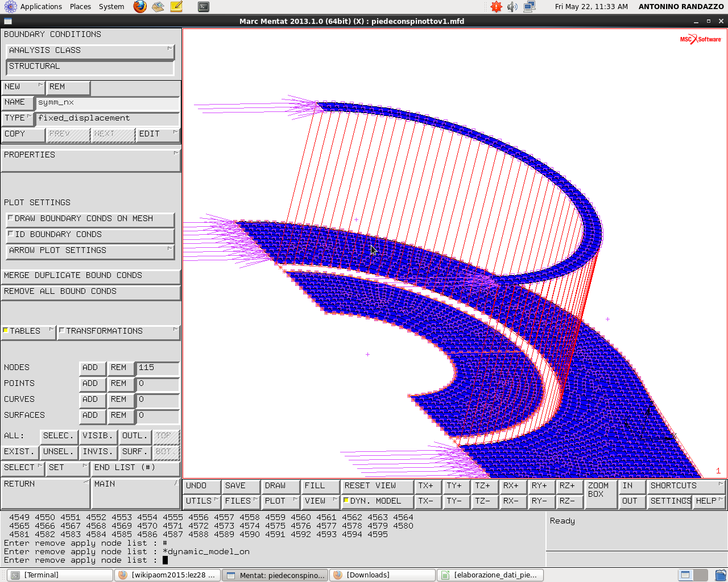
Task: Save the model with Save button
Action: click(241, 486)
